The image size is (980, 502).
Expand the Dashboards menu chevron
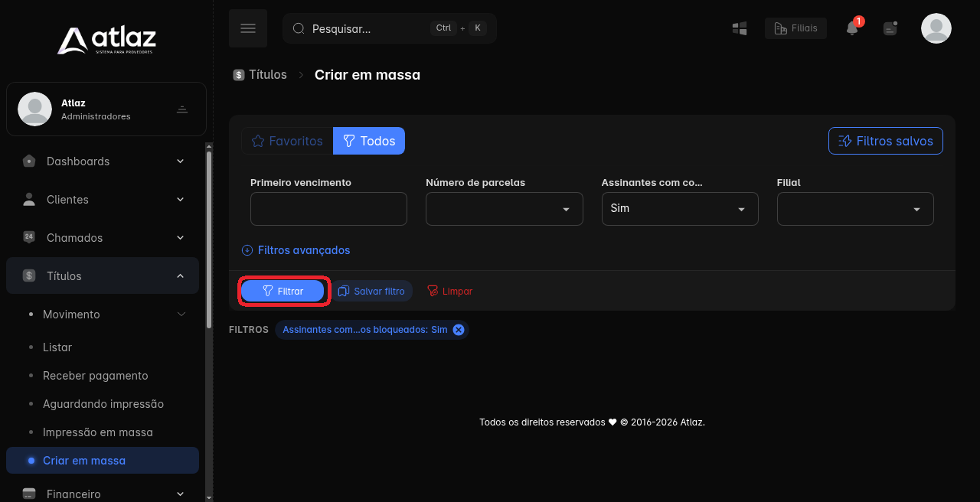181,161
